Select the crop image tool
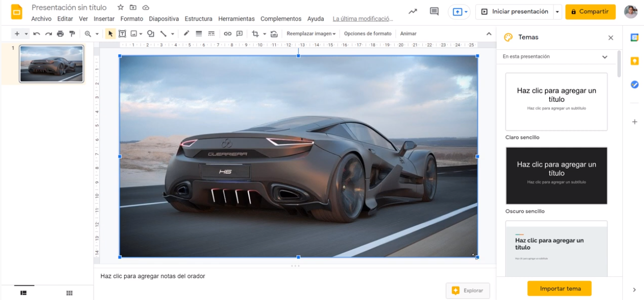 (255, 34)
